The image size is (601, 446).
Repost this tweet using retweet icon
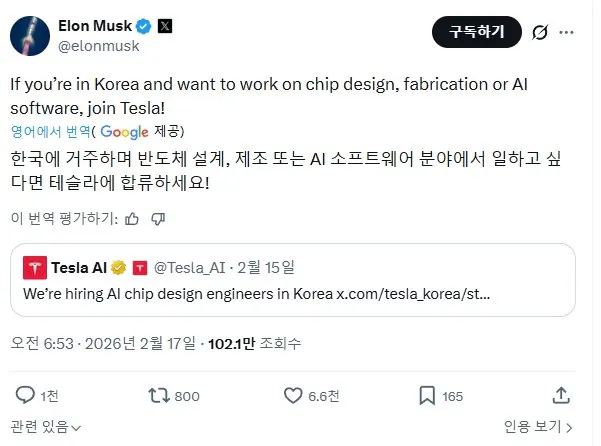coord(158,396)
